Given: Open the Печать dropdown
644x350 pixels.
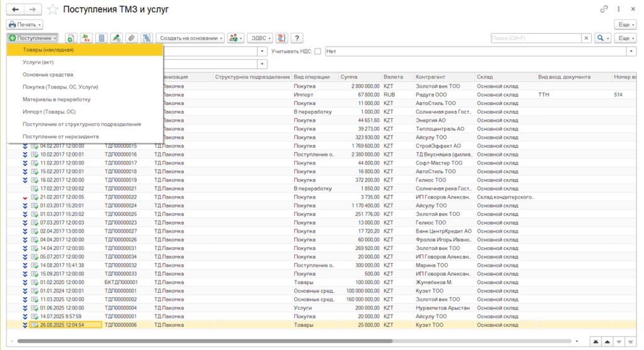Looking at the screenshot, I should [25, 25].
